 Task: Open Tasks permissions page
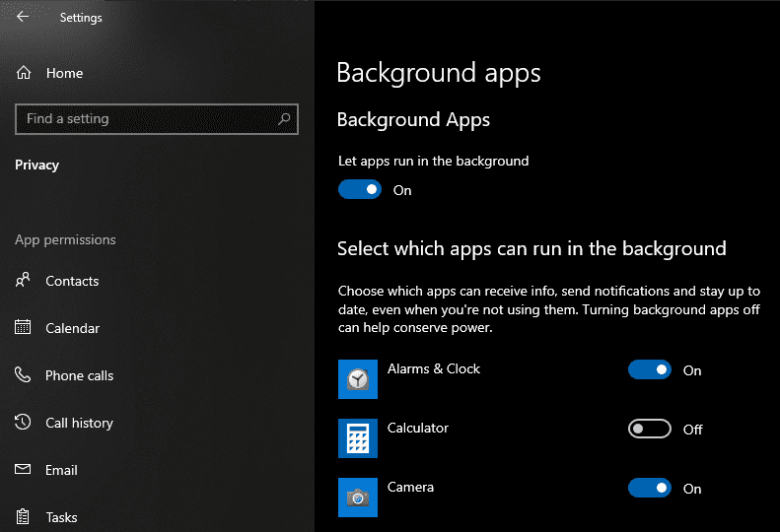tap(62, 517)
